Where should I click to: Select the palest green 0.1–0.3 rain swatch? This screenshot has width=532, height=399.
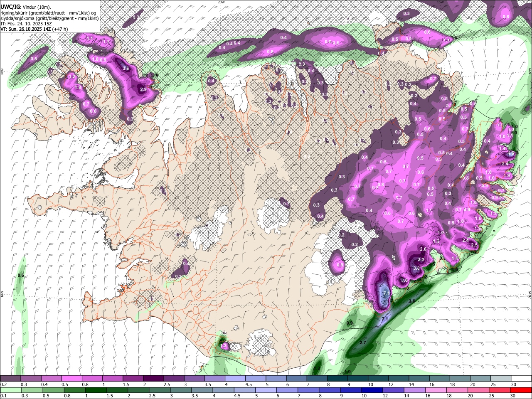(x=10, y=390)
